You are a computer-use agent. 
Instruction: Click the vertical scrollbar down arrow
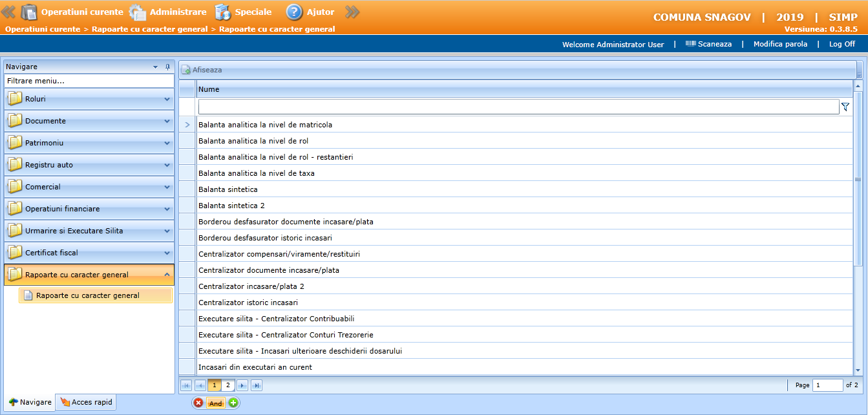(x=858, y=370)
